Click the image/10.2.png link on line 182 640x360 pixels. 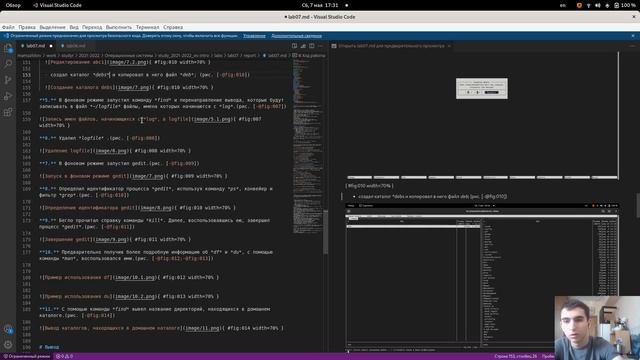(135, 296)
